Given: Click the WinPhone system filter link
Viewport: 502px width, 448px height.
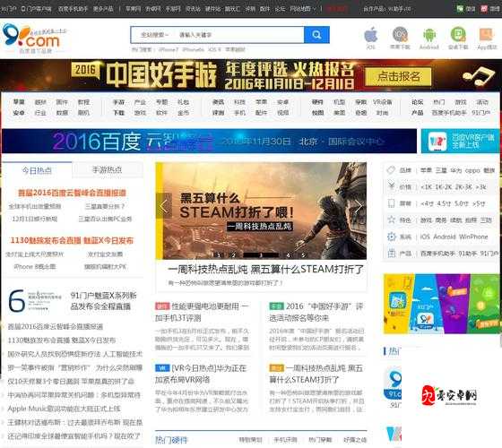Looking at the screenshot, I should pyautogui.click(x=473, y=237).
